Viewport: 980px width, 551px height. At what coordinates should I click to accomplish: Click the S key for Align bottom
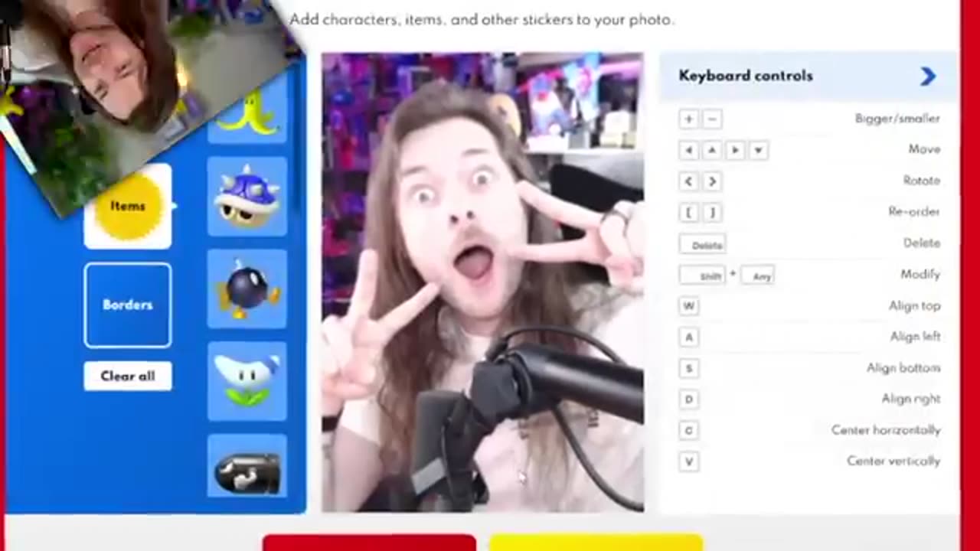click(688, 368)
